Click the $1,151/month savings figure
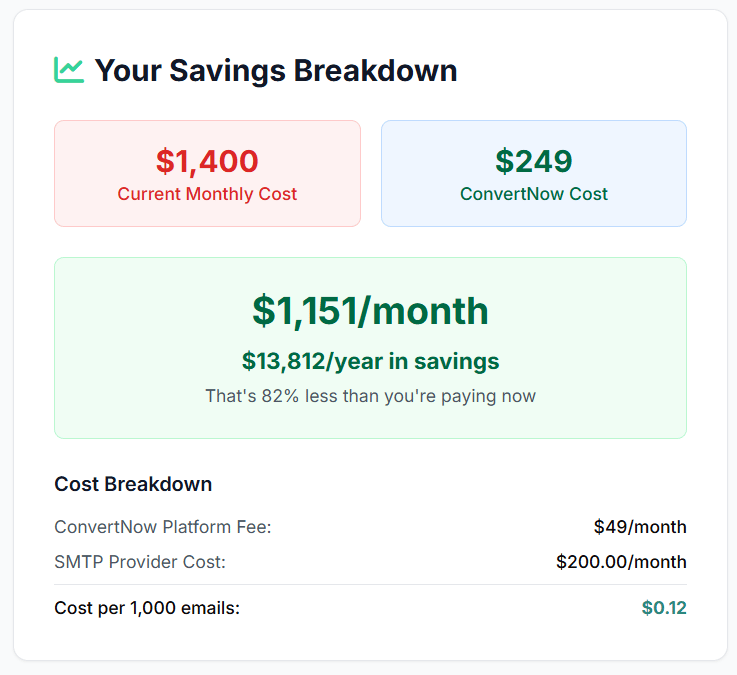 370,311
